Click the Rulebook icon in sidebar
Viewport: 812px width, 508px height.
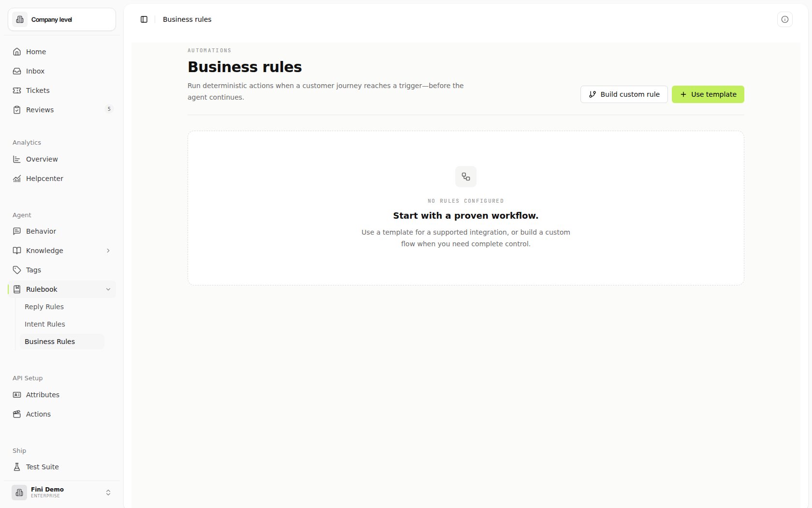coord(17,289)
